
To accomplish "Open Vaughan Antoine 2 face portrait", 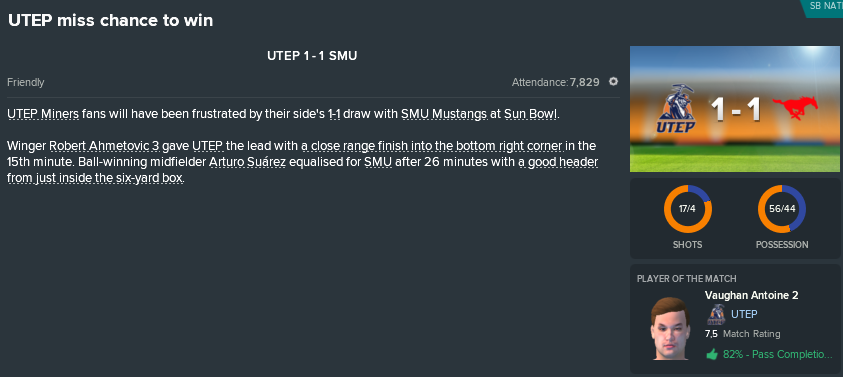I will coord(669,328).
